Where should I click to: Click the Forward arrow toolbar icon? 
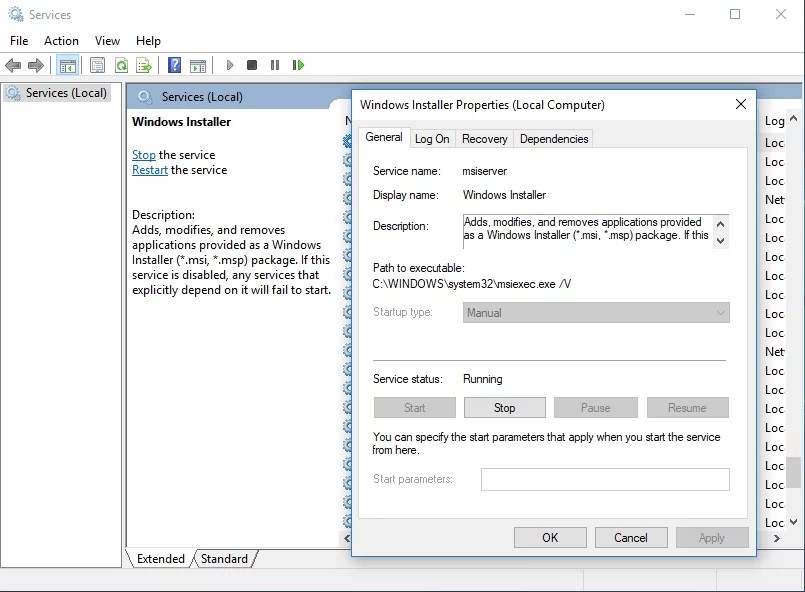coord(36,65)
